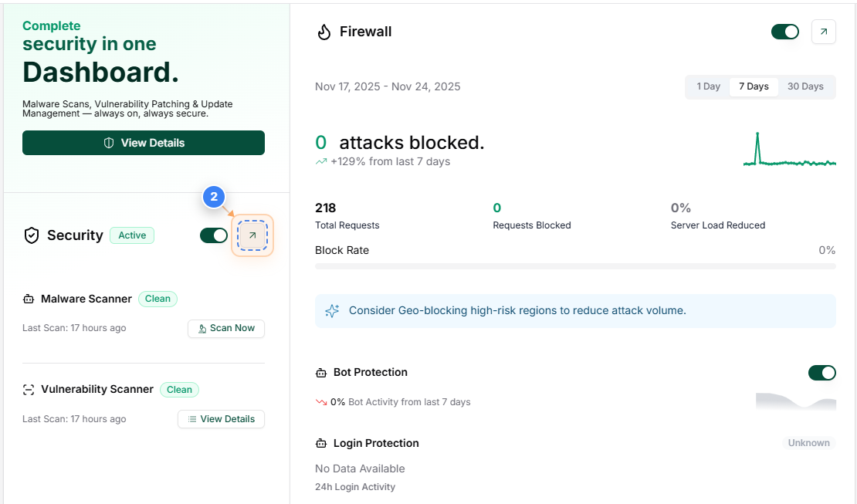This screenshot has width=857, height=504.
Task: Click the 0% Bot Activity text
Action: [x=401, y=402]
